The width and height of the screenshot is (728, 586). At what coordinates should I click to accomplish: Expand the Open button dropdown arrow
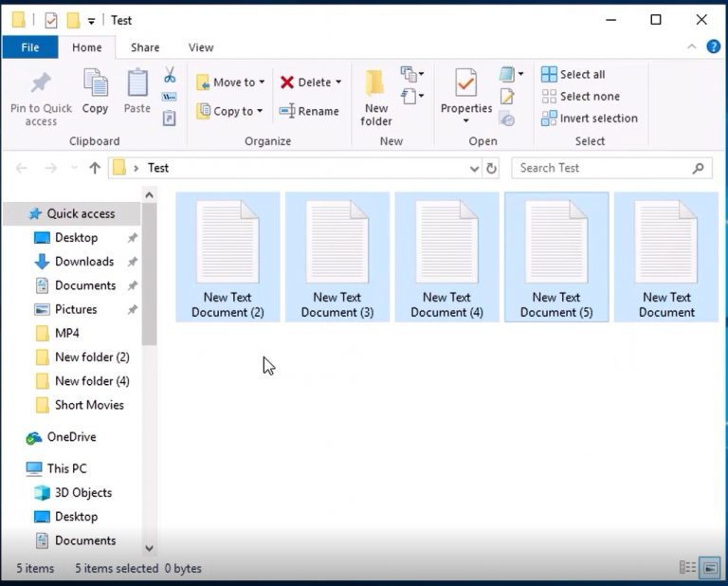521,74
